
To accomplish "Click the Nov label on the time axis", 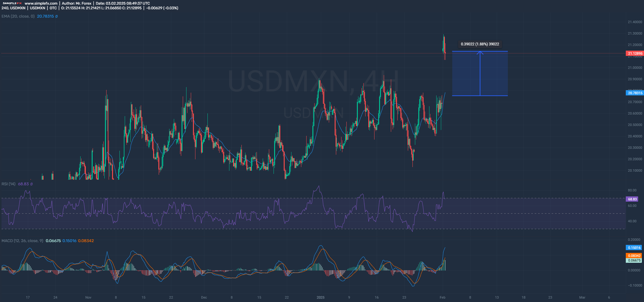I will (x=88, y=298).
